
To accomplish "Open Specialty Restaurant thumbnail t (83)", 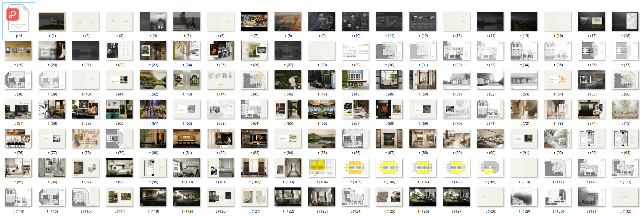I will click(254, 139).
